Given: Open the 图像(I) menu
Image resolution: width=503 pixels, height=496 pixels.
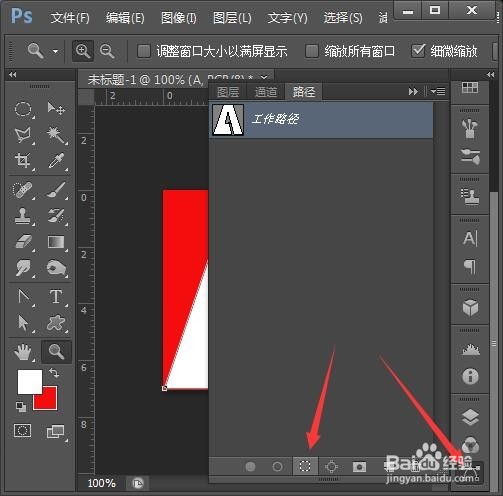Looking at the screenshot, I should coord(178,17).
